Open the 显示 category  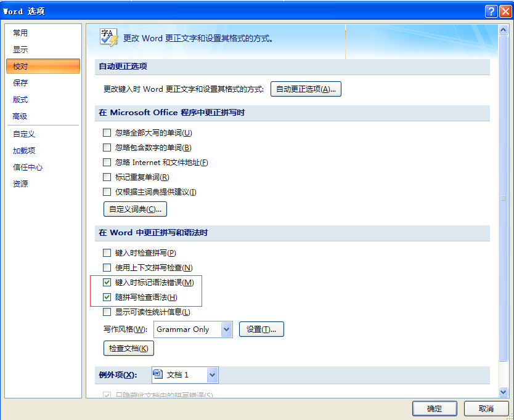[20, 49]
